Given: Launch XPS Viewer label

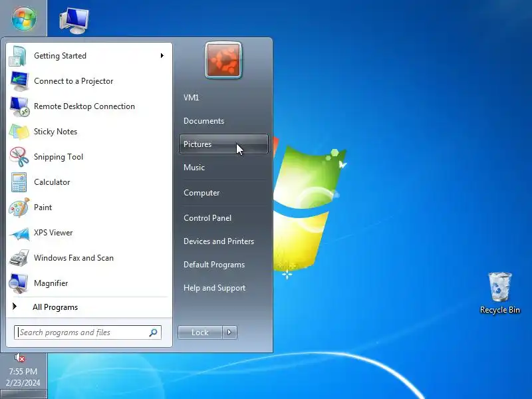Looking at the screenshot, I should coord(53,233).
